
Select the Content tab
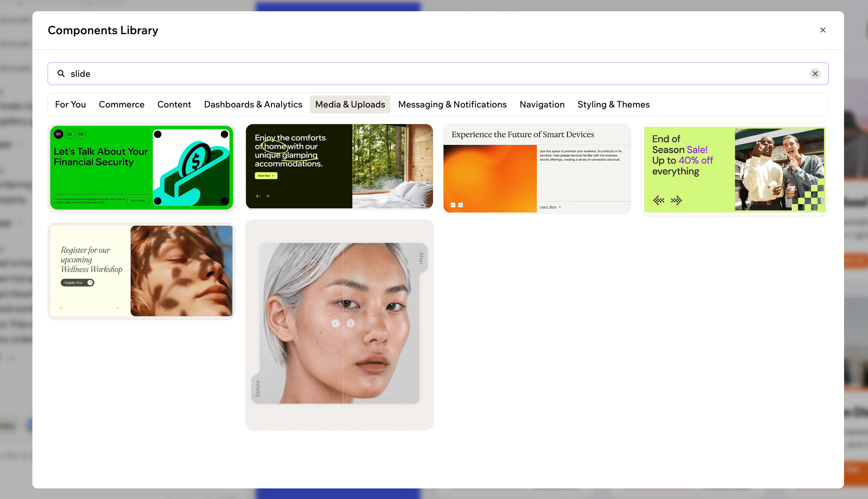pyautogui.click(x=174, y=104)
